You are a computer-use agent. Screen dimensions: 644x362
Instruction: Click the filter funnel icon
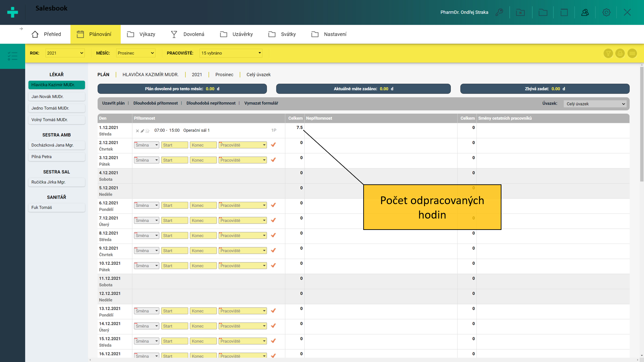(608, 53)
